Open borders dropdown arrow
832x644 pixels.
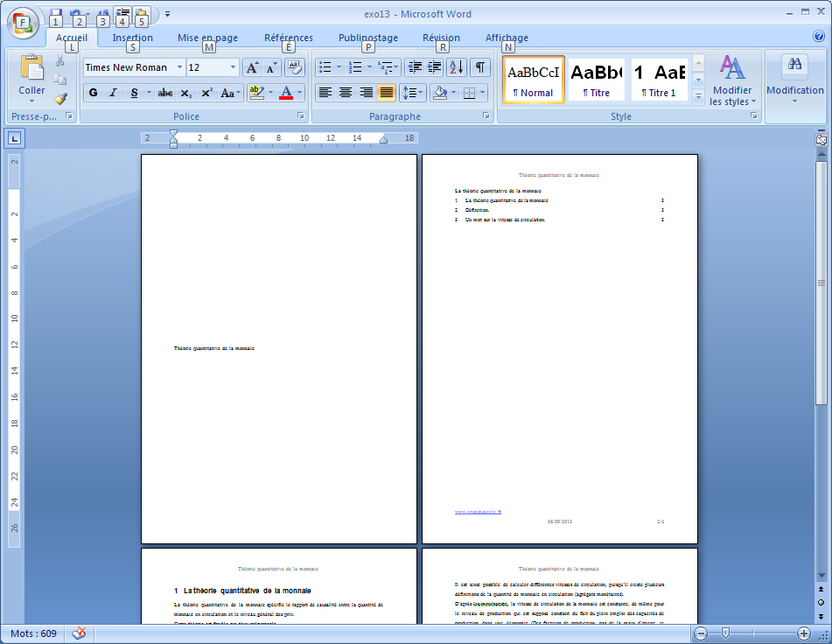click(x=482, y=93)
